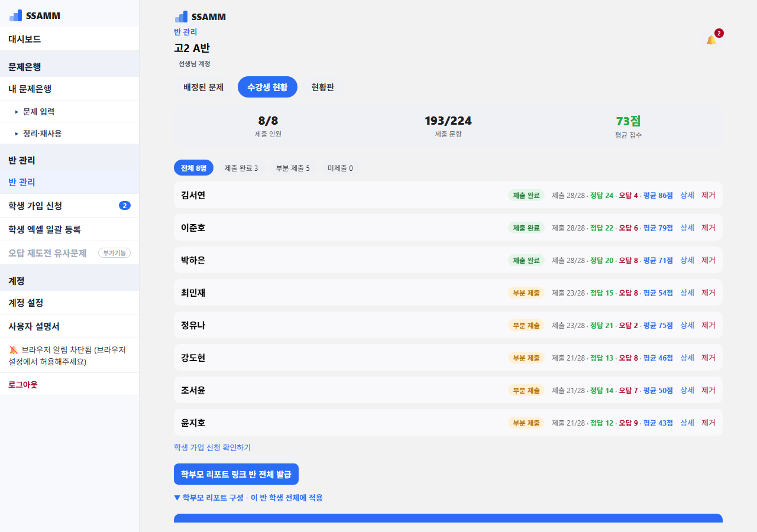
Task: Click the SSAMM logo in the sidebar
Action: pyautogui.click(x=35, y=16)
